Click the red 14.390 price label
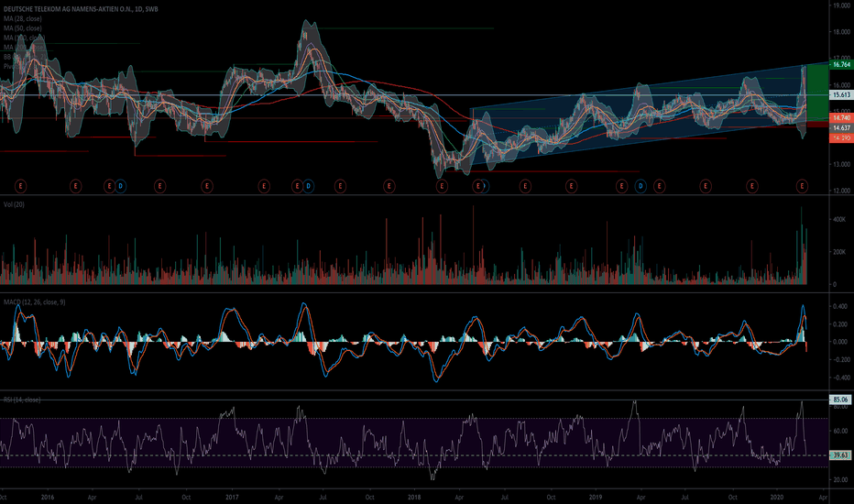Viewport: 854px width, 504px height. [841, 138]
